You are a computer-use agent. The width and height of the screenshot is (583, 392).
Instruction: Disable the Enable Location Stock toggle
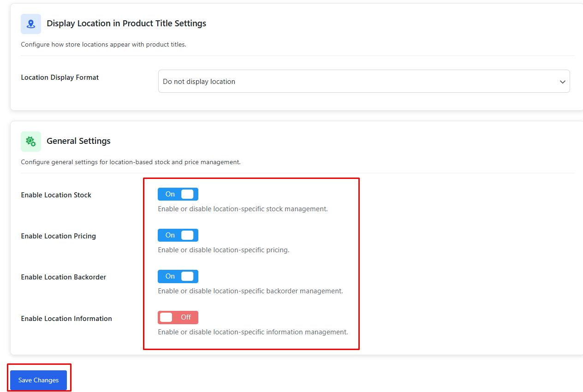178,194
